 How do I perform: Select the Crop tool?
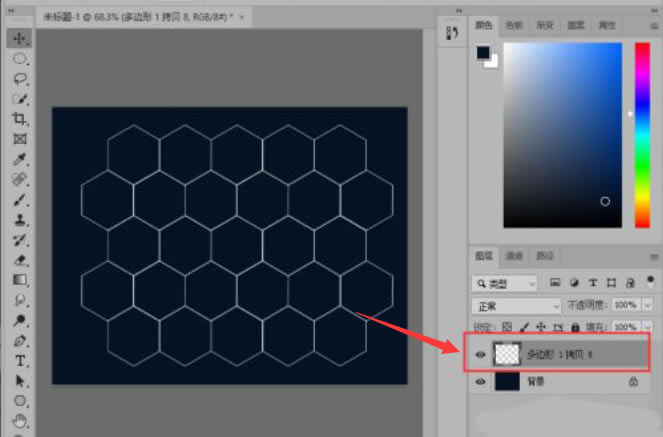(x=19, y=119)
